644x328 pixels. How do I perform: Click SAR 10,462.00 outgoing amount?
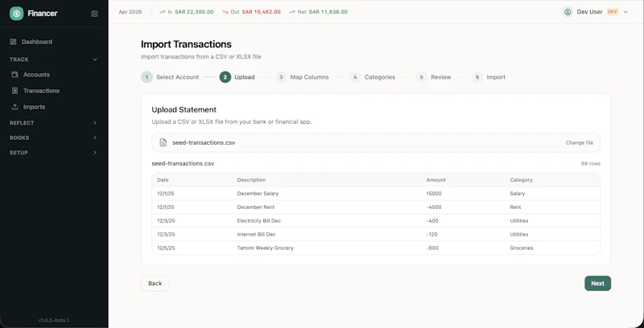click(x=261, y=12)
